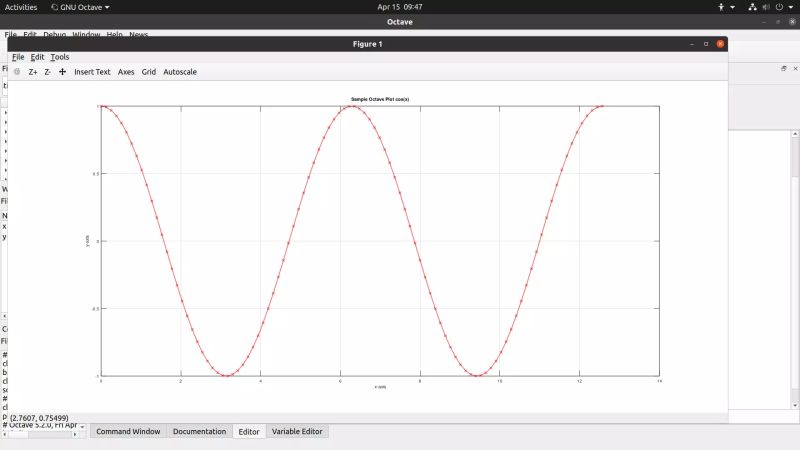Click Autoscale in the figure toolbar
800x450 pixels.
[180, 72]
